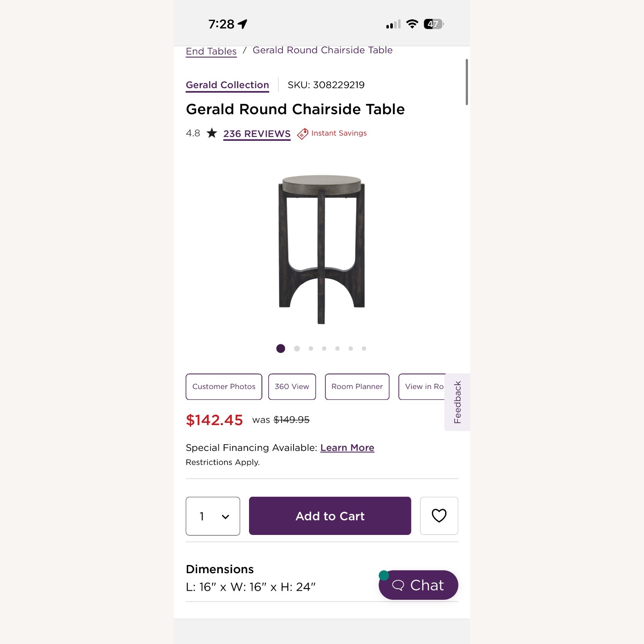Open the Chat bubble button

[x=418, y=585]
